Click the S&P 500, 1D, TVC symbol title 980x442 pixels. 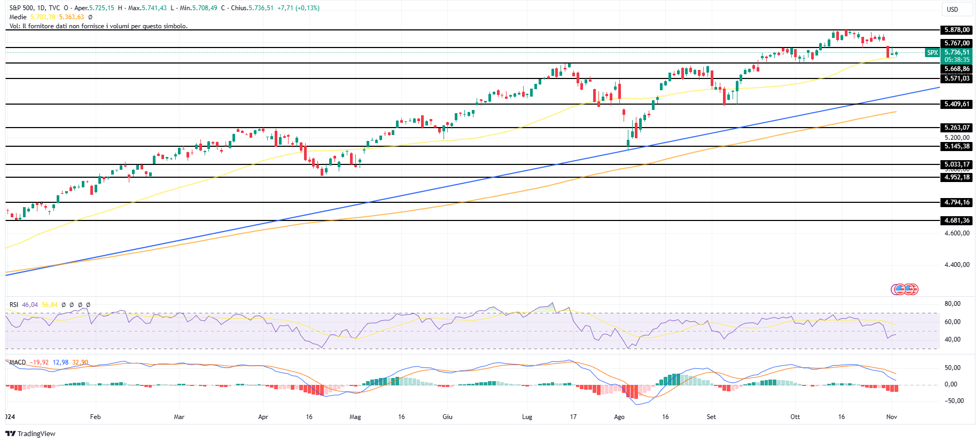35,8
